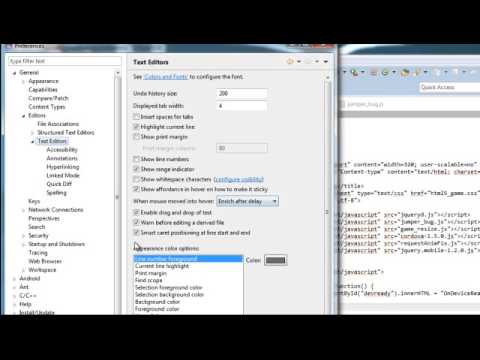Click the External Tools run icon in Eclipse toolbar
The height and width of the screenshot is (360, 480).
[x=354, y=72]
